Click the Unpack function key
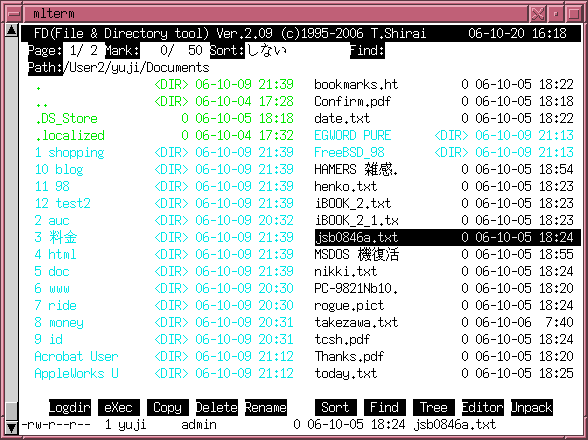Image resolution: width=588 pixels, height=440 pixels. tap(532, 407)
